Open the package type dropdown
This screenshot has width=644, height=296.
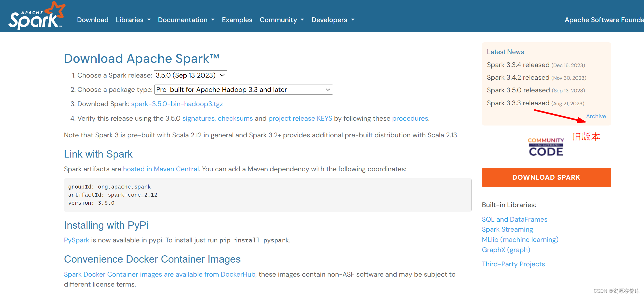243,90
